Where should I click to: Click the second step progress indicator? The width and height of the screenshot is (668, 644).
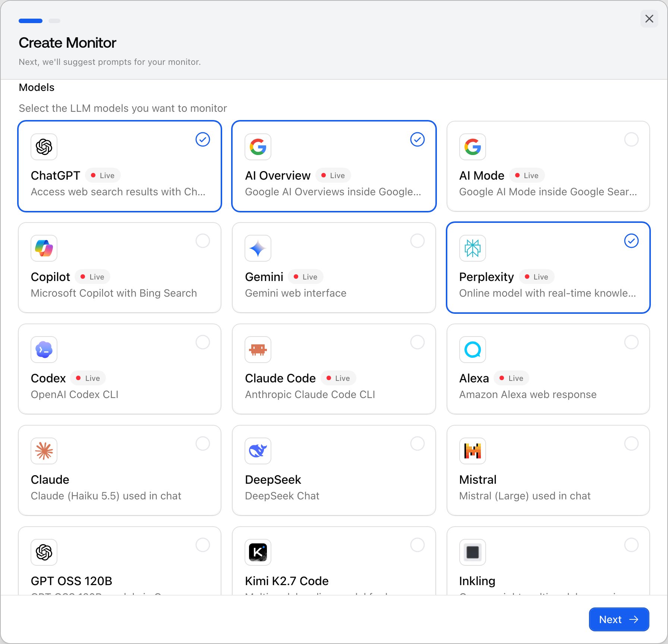coord(54,21)
